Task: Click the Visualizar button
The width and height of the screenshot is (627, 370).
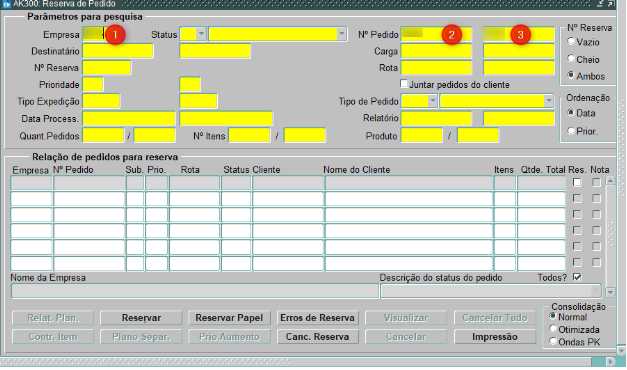Action: [x=406, y=318]
